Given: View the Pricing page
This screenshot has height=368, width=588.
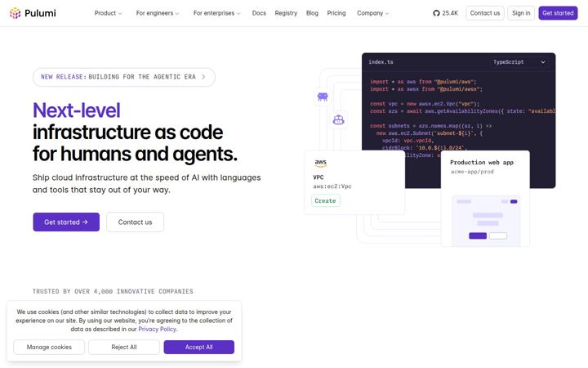Looking at the screenshot, I should pos(336,13).
